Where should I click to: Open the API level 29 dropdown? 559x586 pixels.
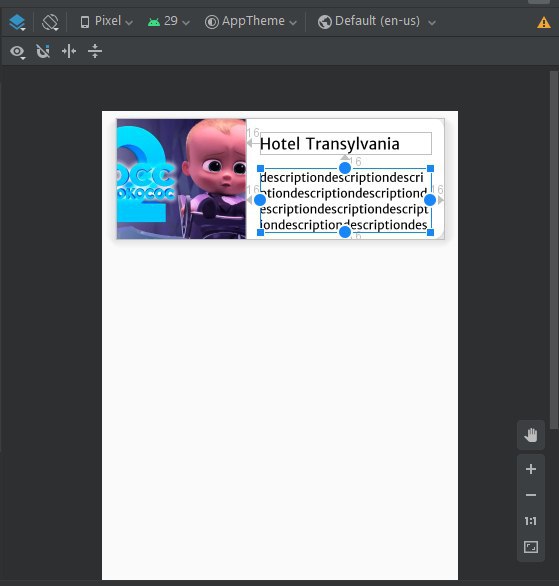click(x=169, y=21)
